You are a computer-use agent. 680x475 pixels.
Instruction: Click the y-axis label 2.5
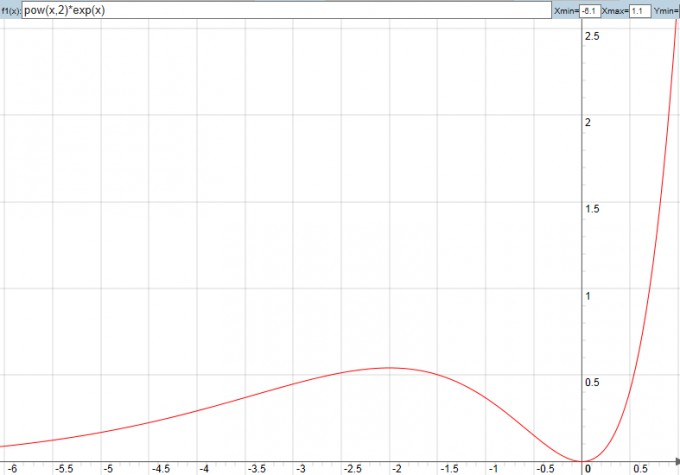(592, 36)
